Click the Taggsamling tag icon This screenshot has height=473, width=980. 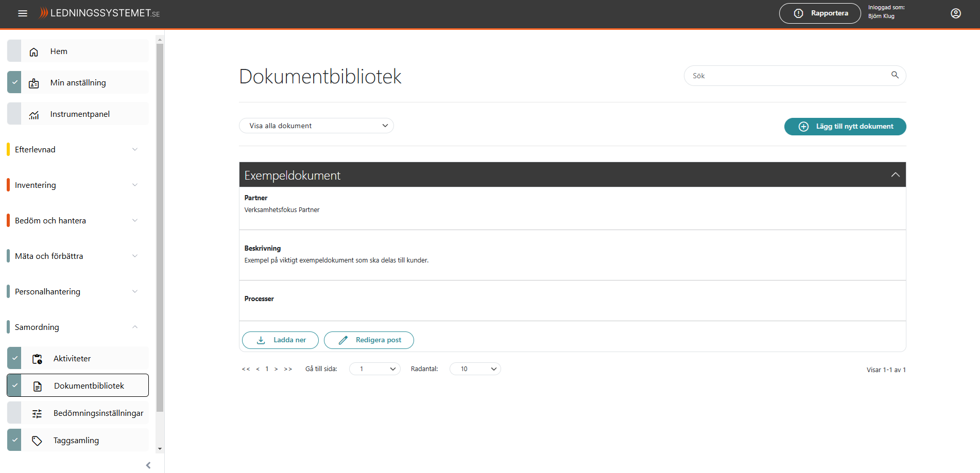point(37,441)
